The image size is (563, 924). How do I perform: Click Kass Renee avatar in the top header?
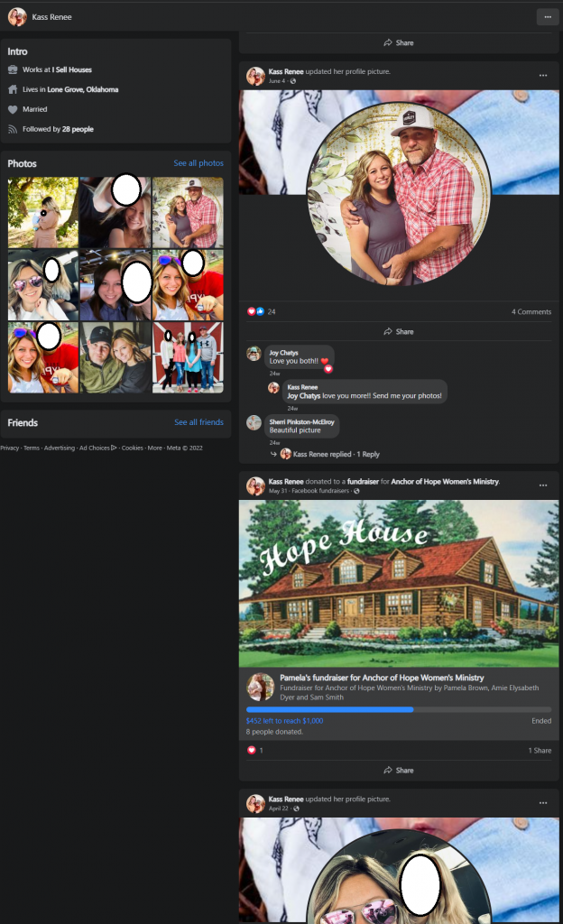(17, 16)
